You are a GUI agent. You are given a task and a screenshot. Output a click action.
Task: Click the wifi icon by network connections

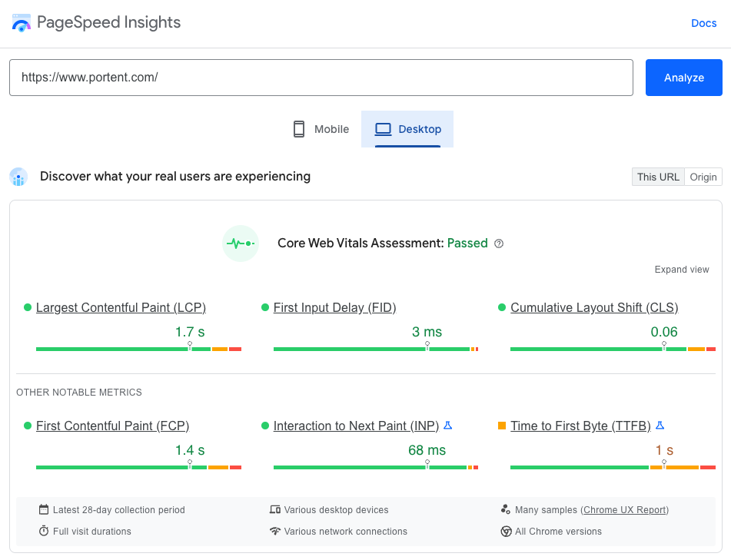[275, 531]
